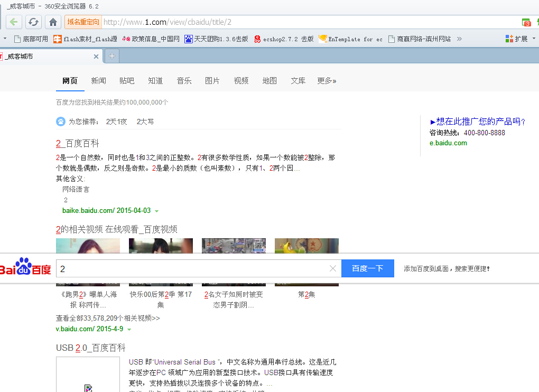
Task: Open the flash素材_flash源 bookmark
Action: 85,39
